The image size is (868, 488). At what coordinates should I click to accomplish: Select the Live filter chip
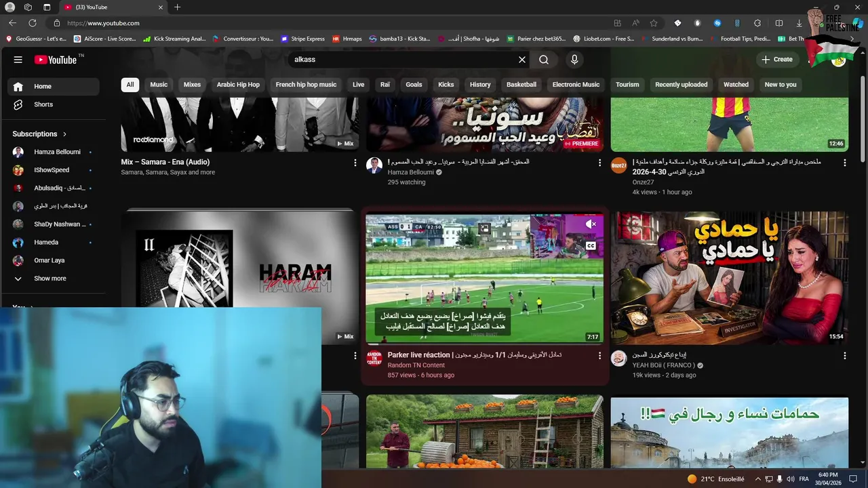pos(359,85)
